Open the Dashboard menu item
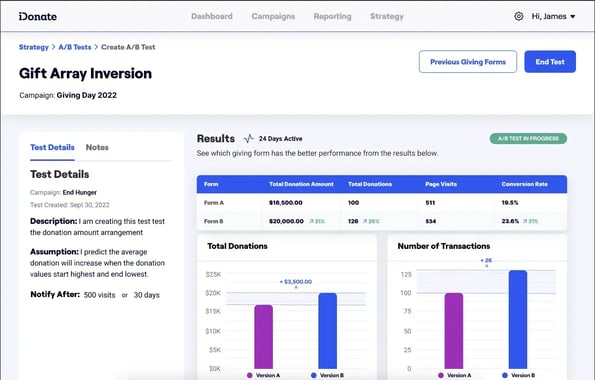 pyautogui.click(x=212, y=16)
